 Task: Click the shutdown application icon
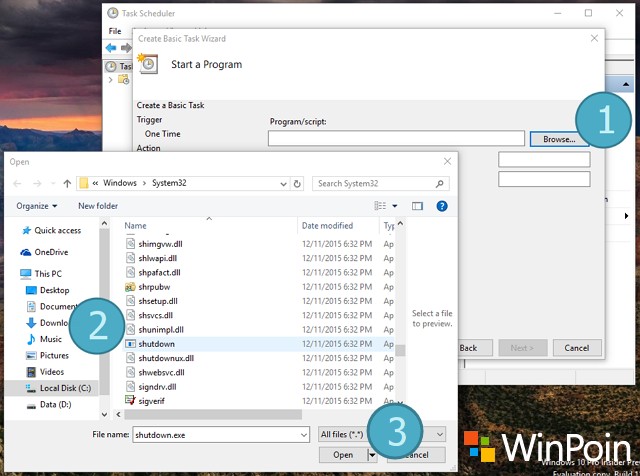(130, 344)
